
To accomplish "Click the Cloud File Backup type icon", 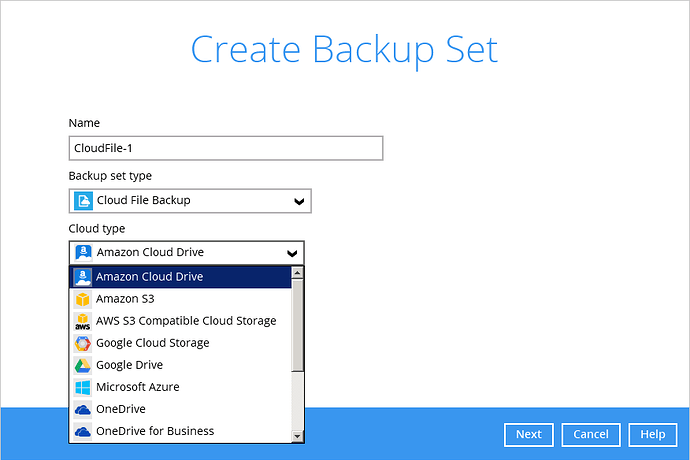I will pyautogui.click(x=83, y=201).
